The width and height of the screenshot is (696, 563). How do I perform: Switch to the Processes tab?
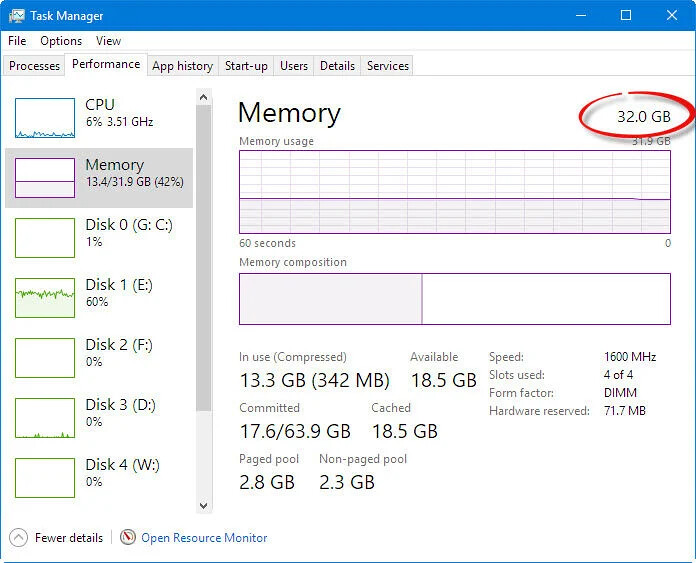pyautogui.click(x=34, y=66)
